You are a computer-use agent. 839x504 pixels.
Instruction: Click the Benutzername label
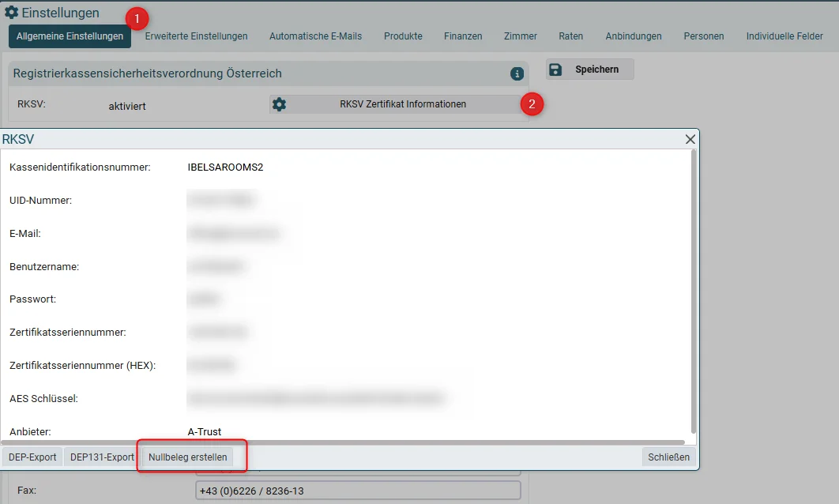44,267
